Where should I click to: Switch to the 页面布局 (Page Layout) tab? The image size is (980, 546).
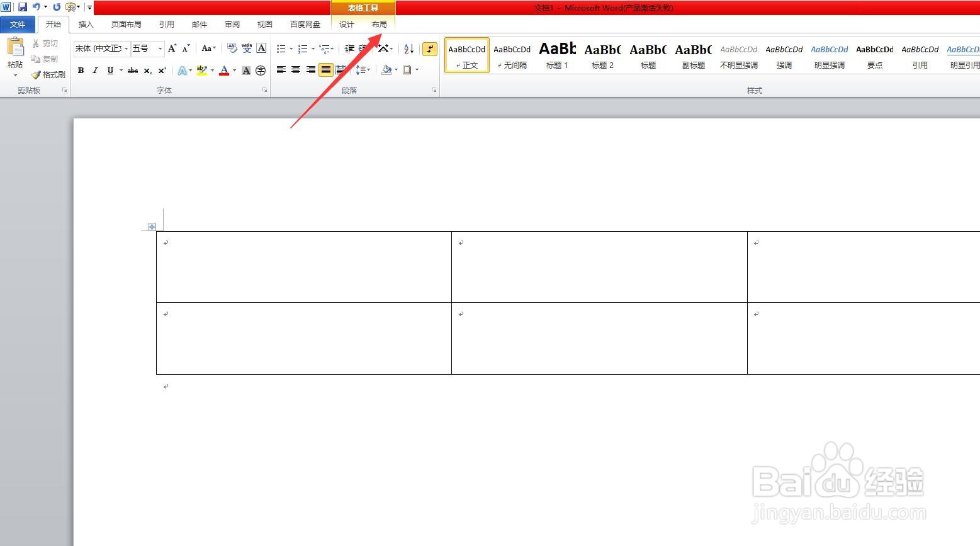point(126,25)
